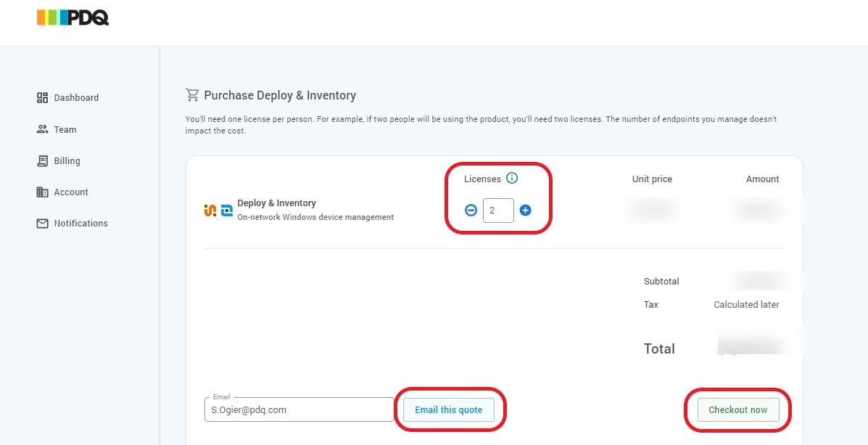Focus the Email address field

(x=299, y=409)
